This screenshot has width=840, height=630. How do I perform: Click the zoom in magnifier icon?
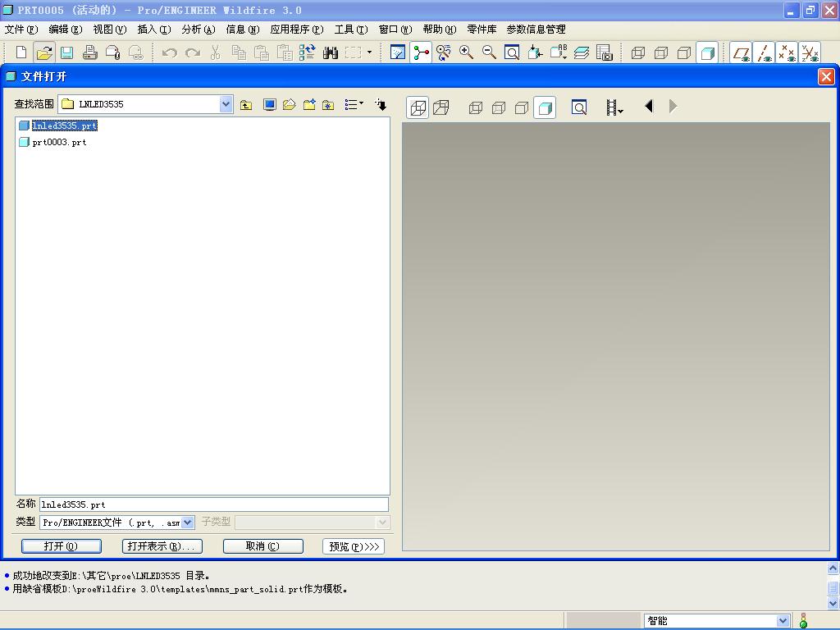coord(466,52)
